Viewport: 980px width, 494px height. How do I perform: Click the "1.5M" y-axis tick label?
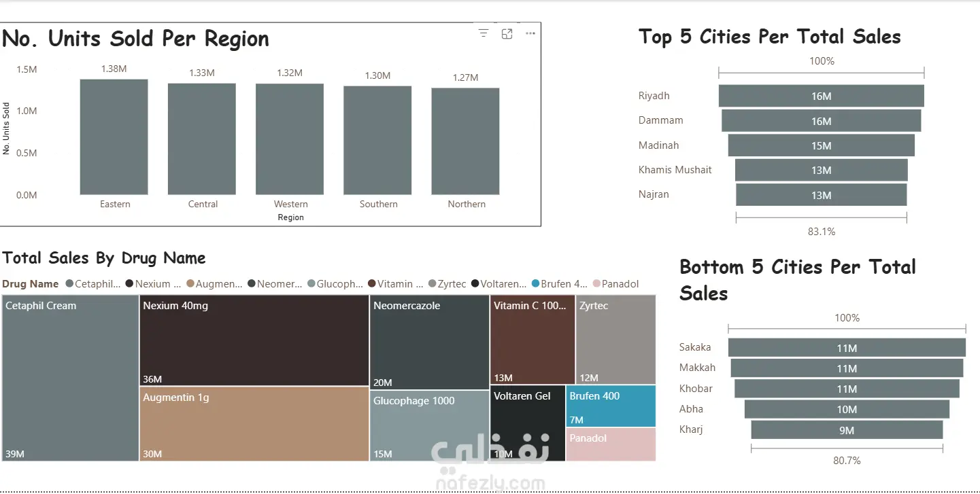[x=27, y=69]
